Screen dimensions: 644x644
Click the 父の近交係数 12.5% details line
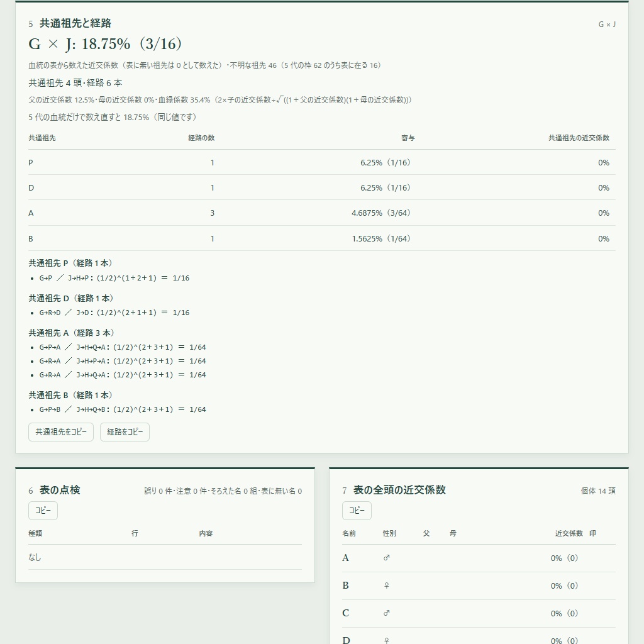coord(219,100)
